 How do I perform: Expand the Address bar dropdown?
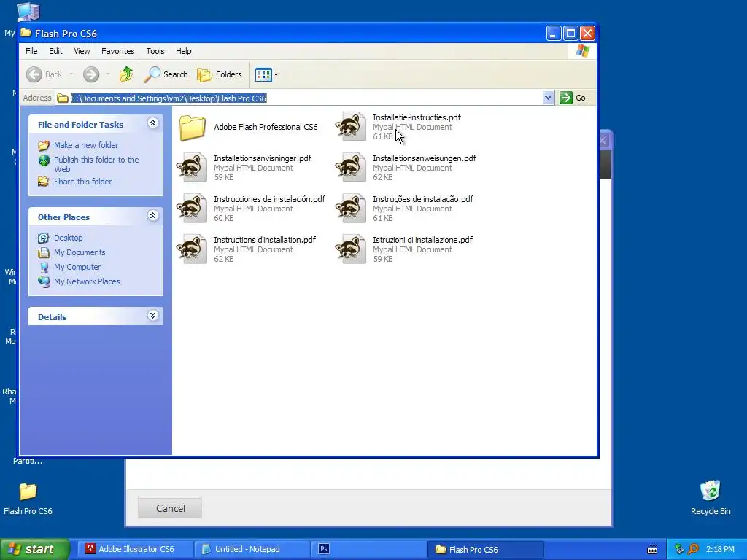pyautogui.click(x=548, y=98)
